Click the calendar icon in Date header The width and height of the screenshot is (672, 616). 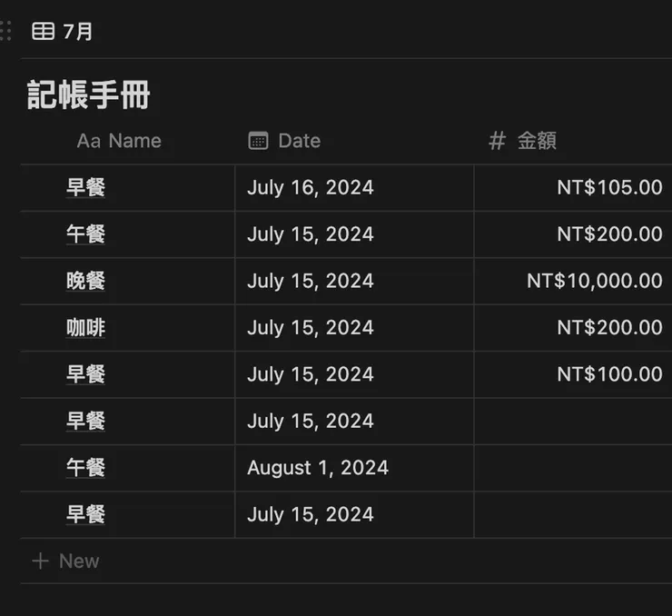pos(258,141)
